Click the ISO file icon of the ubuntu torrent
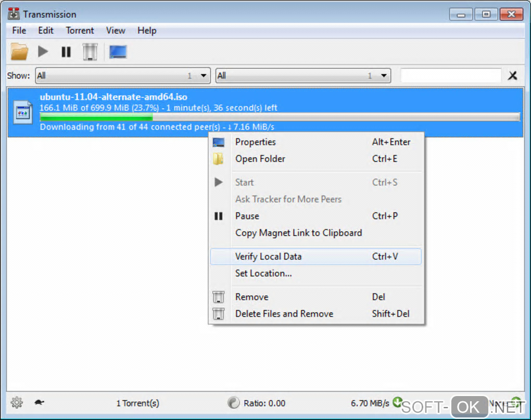The image size is (531, 420). (x=23, y=112)
